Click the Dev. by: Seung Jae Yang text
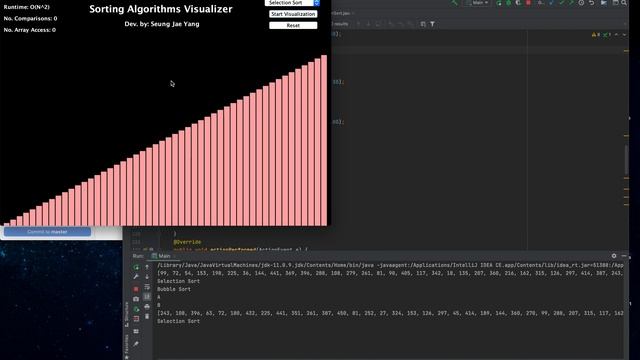The height and width of the screenshot is (360, 640). (162, 24)
